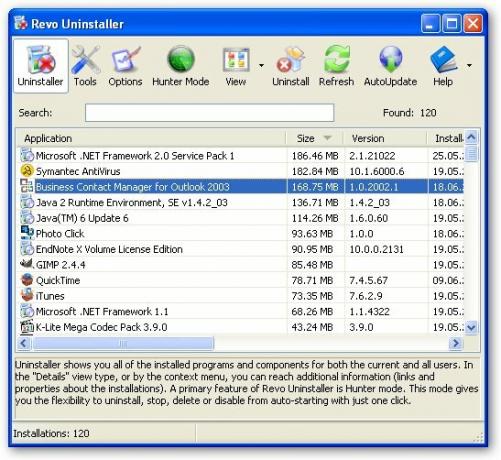Select Microsoft .NET Framework 2.0 Service Pack 1
Image resolution: width=501 pixels, height=460 pixels.
(241, 156)
